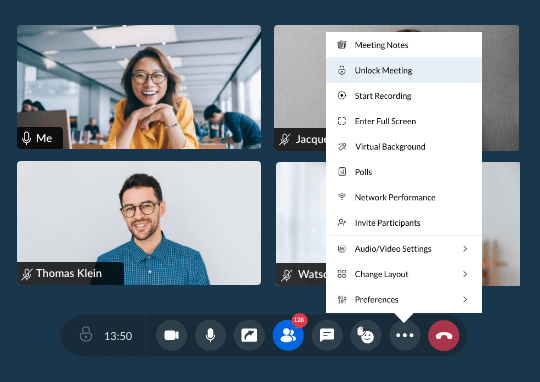The width and height of the screenshot is (540, 382).
Task: Select Thomas Klein's video tile
Action: 139,223
